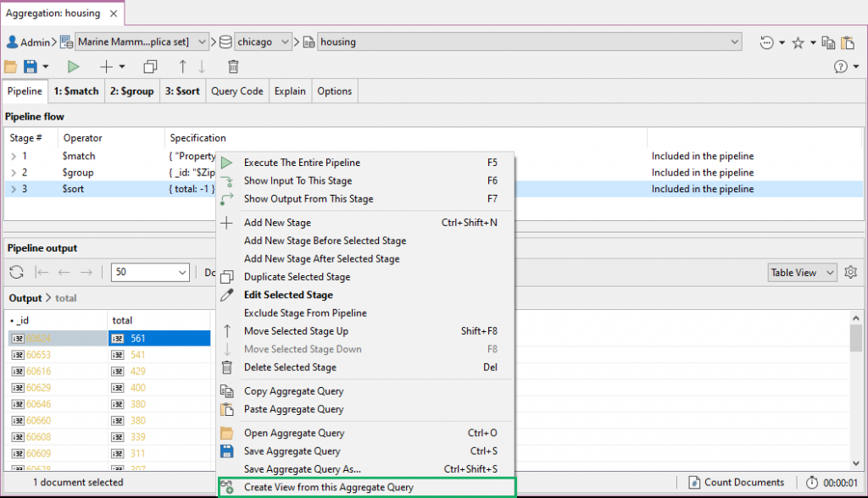Choose Add New Stage Before Selected Stage

pyautogui.click(x=366, y=241)
